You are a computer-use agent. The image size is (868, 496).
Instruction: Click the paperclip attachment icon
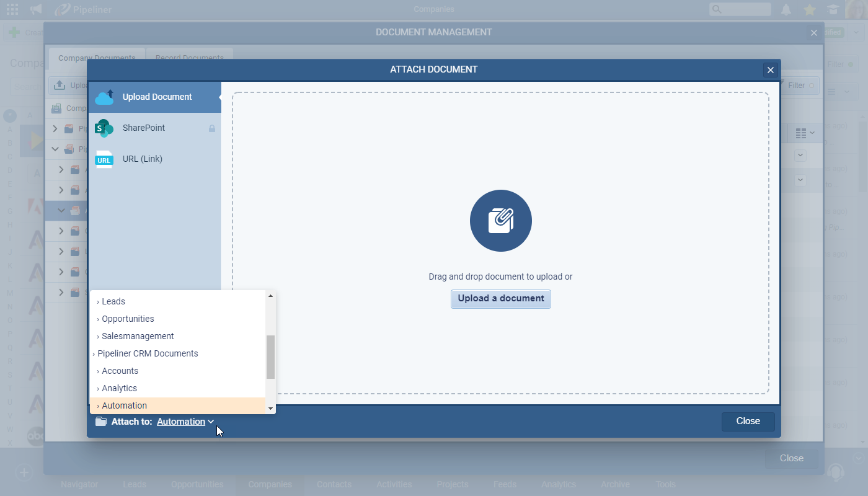500,221
